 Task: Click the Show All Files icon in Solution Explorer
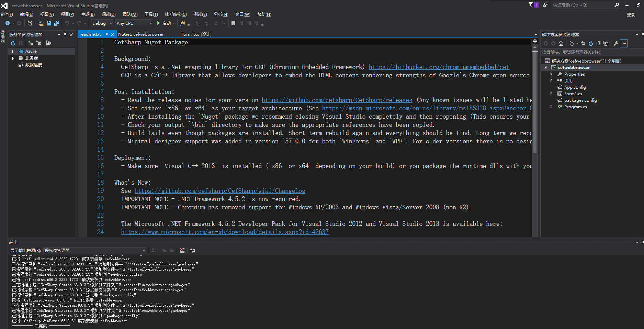(x=606, y=43)
